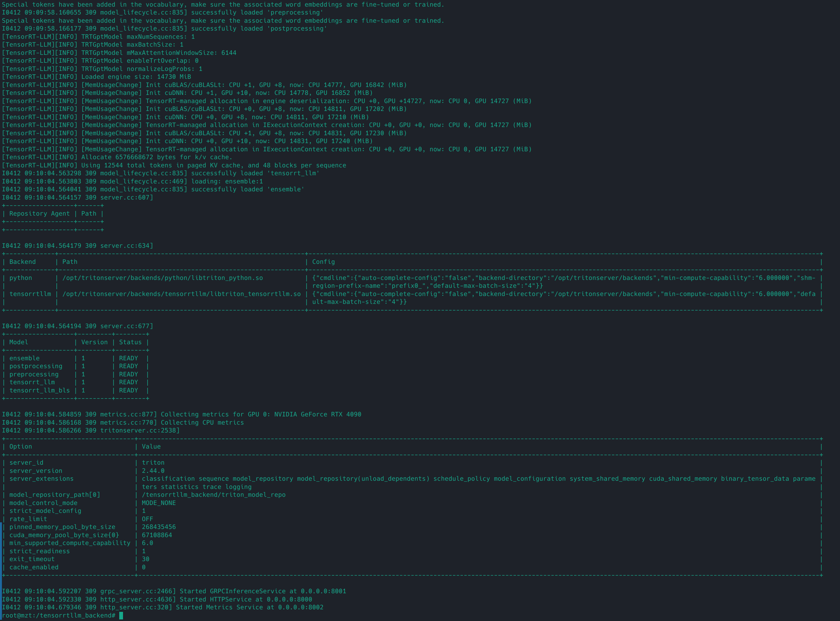Screen dimensions: 840x621
Task: Click the Metrics Service address 0.0.0.0:8002
Action: pyautogui.click(x=301, y=607)
